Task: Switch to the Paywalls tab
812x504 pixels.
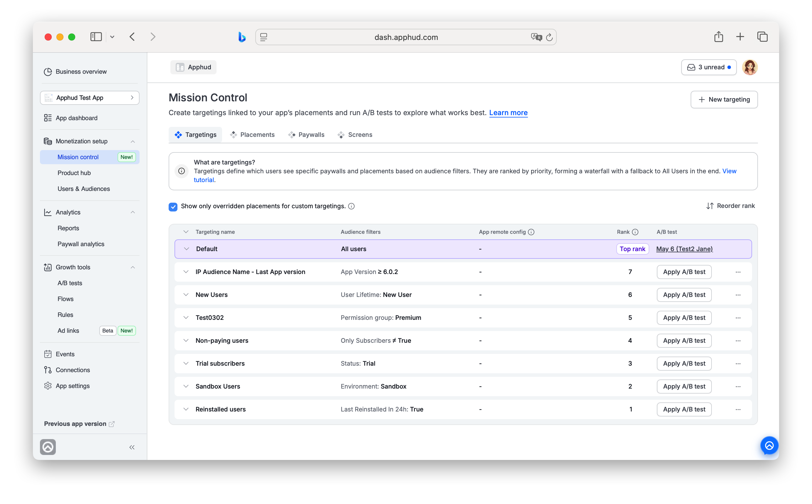Action: [306, 135]
